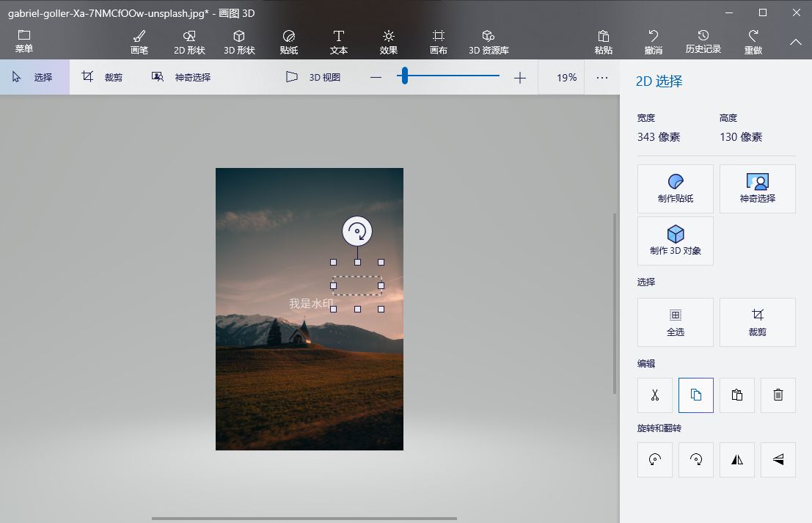The width and height of the screenshot is (812, 523).
Task: Flip the selection horizontally
Action: pyautogui.click(x=737, y=459)
